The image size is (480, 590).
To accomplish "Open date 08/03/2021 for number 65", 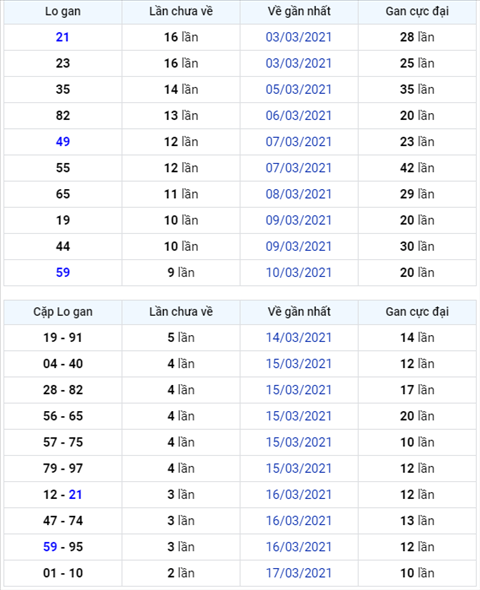I will (299, 194).
